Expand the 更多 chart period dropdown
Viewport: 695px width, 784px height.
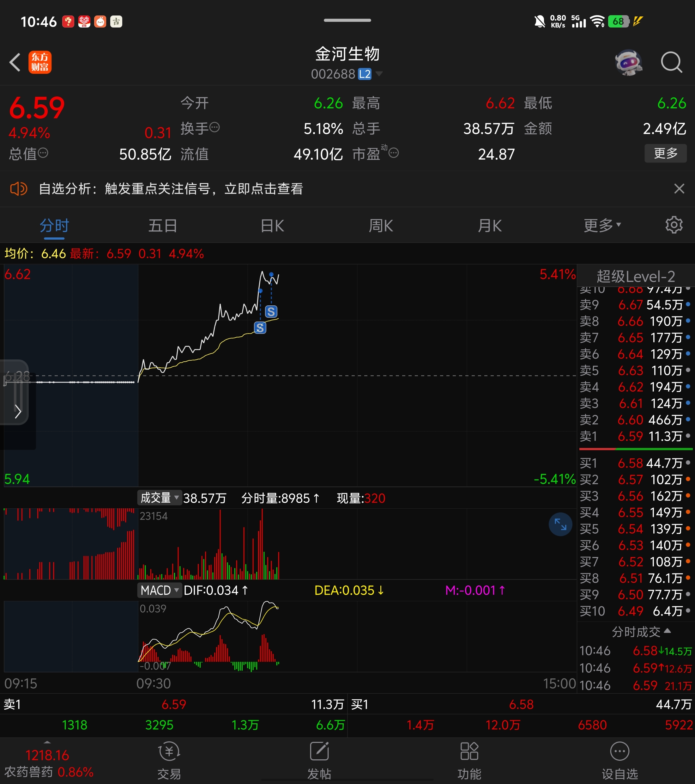(x=602, y=226)
